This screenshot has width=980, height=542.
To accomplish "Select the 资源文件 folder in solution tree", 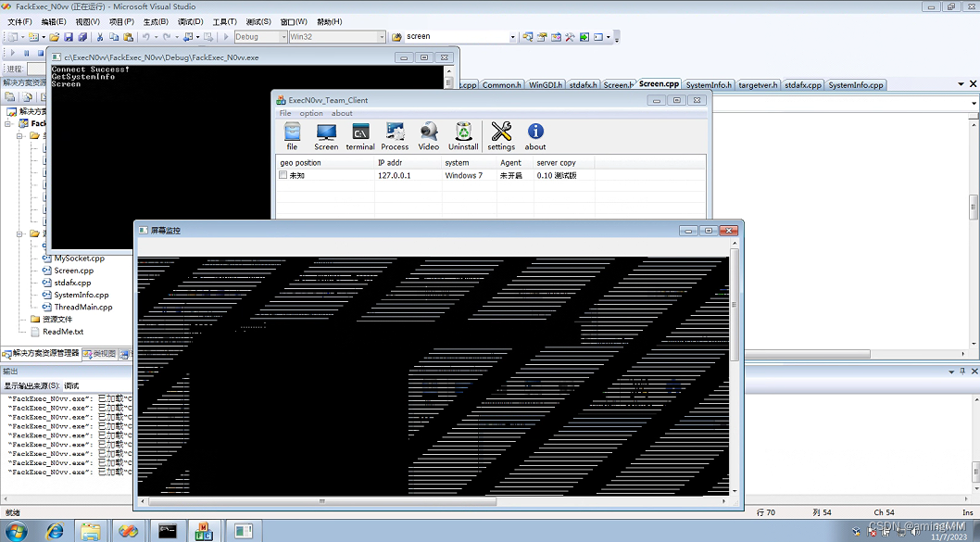I will coord(57,320).
